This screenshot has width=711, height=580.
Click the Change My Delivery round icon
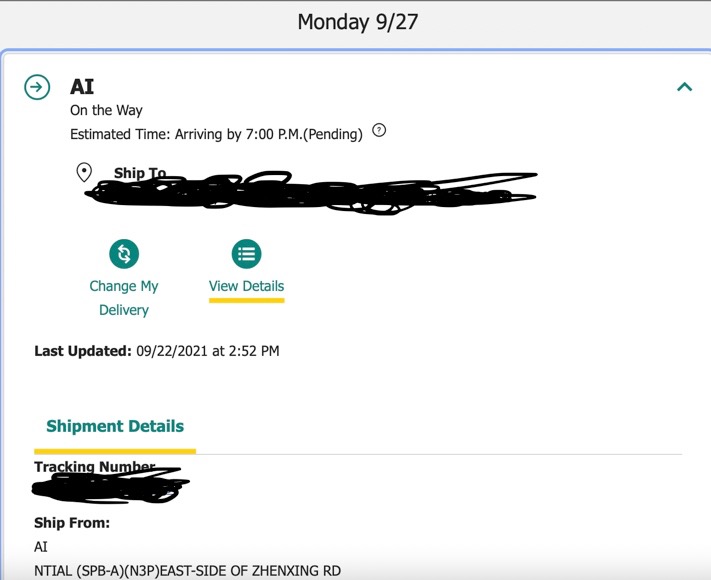tap(124, 253)
